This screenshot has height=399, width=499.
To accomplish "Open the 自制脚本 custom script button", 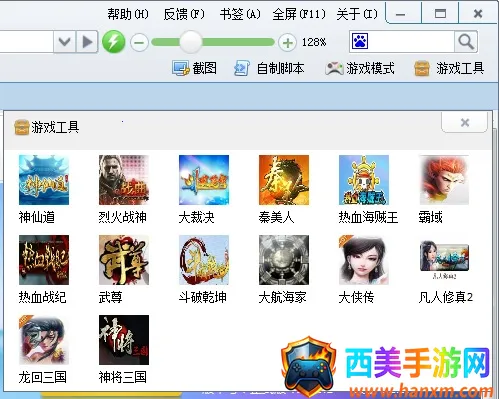I will click(x=269, y=68).
